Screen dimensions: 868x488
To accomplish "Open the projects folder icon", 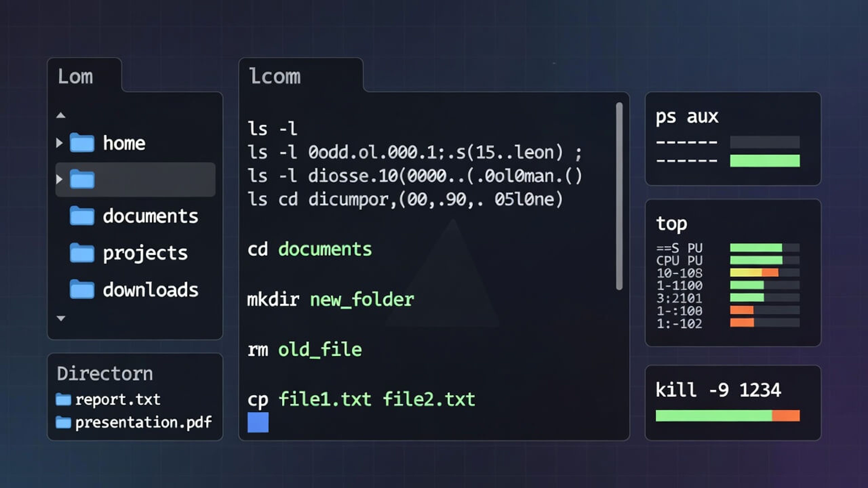I will point(82,253).
